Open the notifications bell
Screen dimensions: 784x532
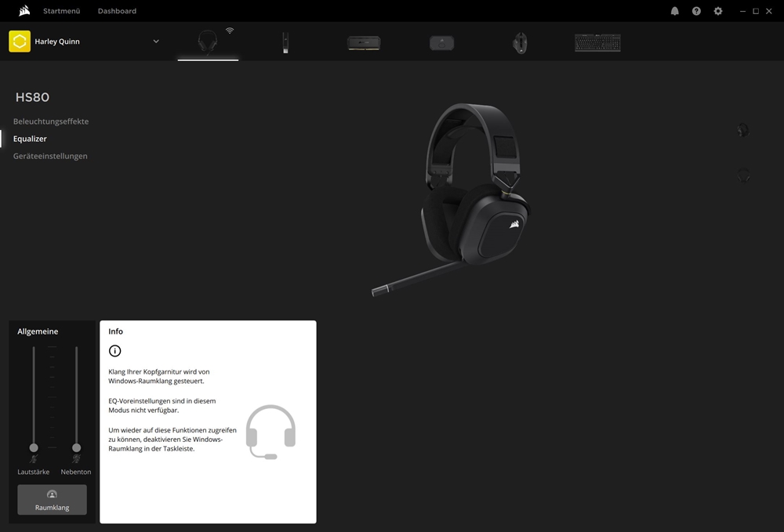click(674, 11)
